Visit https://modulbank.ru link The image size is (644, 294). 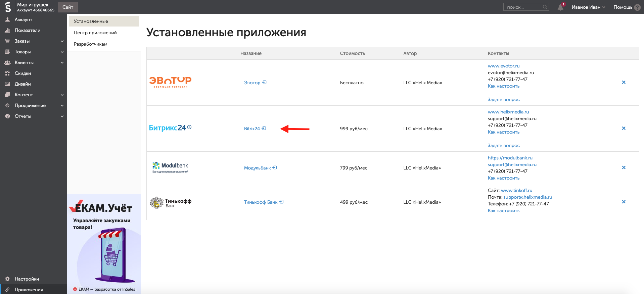[510, 158]
